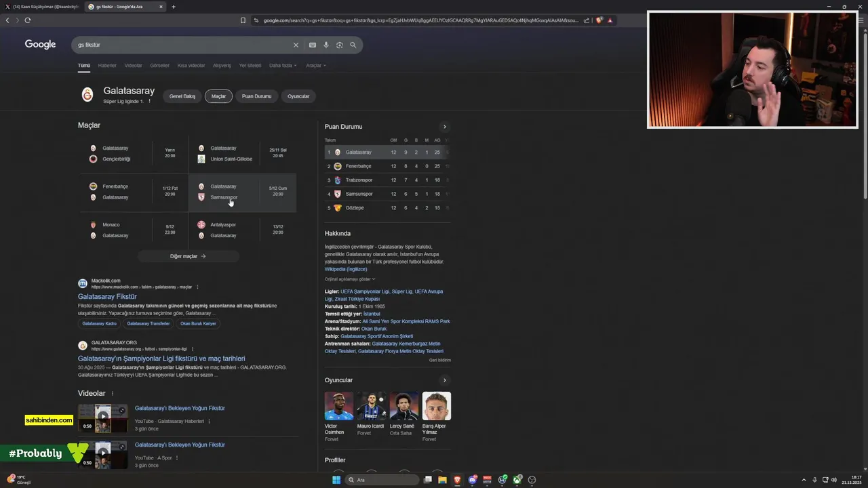Click the Okan Buruk Kariyer chip
Viewport: 868px width, 488px height.
(198, 323)
